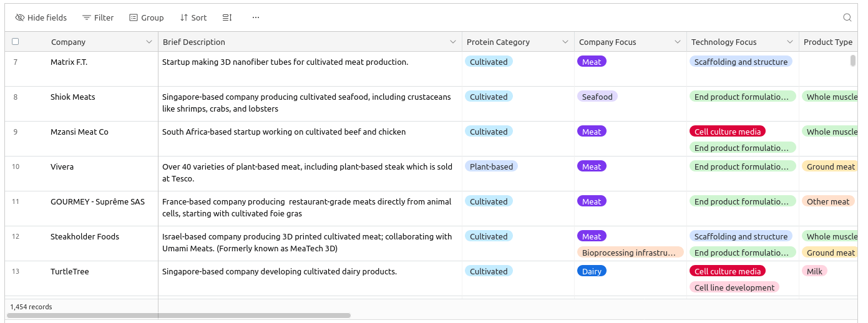The image size is (868, 323).
Task: Click row number 7
Action: point(16,62)
